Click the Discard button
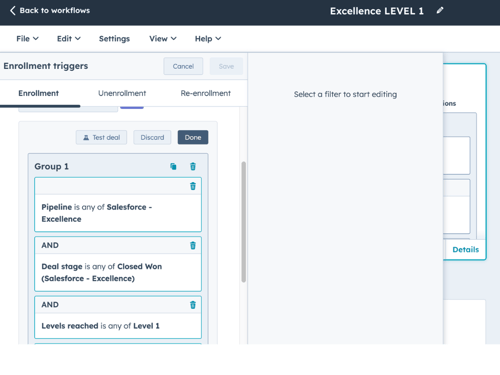 152,137
